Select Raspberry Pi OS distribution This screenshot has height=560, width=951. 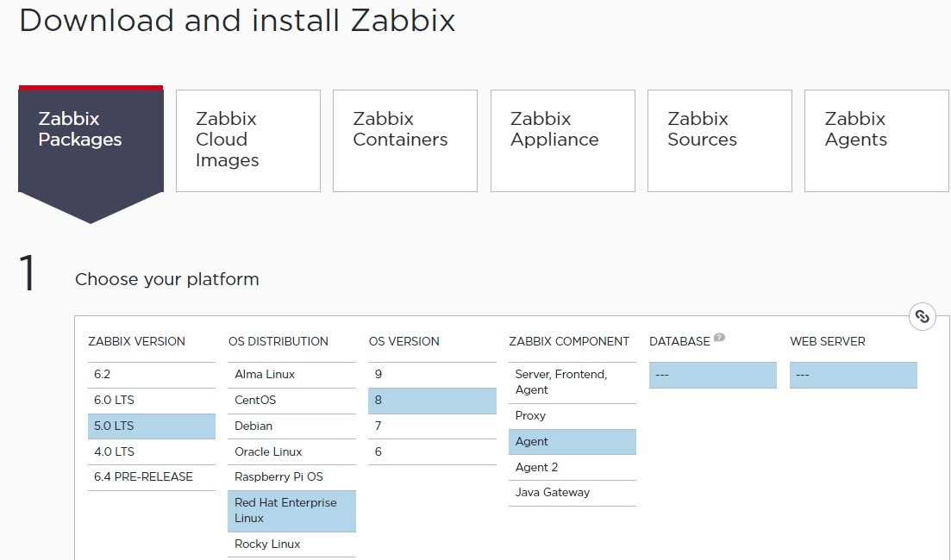(291, 477)
